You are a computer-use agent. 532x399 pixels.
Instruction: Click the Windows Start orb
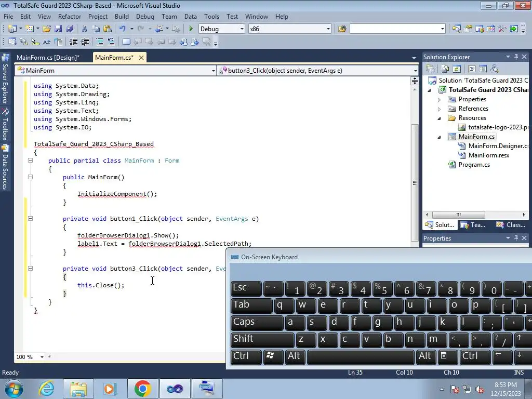click(x=14, y=389)
